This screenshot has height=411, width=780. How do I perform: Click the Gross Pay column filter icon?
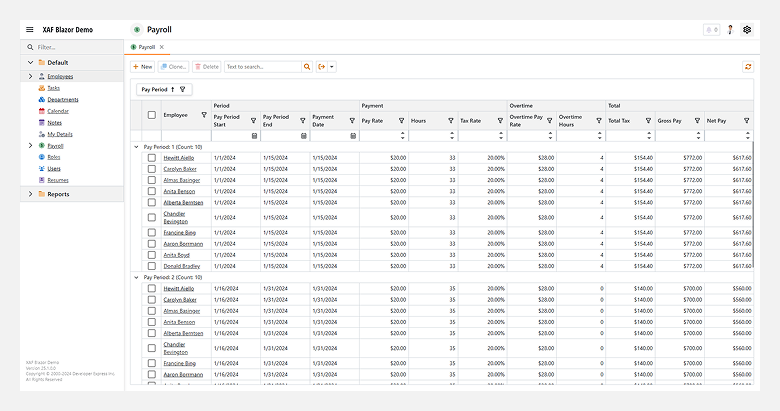click(697, 120)
